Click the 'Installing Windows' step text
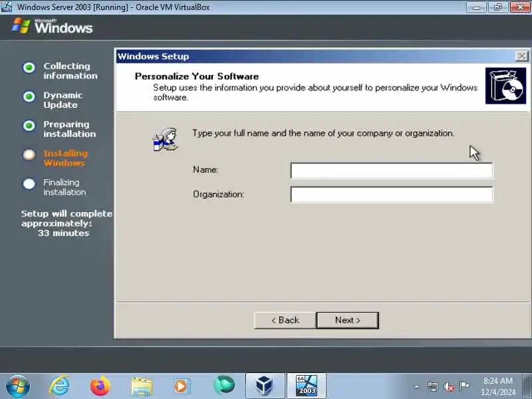Screen dimensions: 532x399 click(x=65, y=158)
